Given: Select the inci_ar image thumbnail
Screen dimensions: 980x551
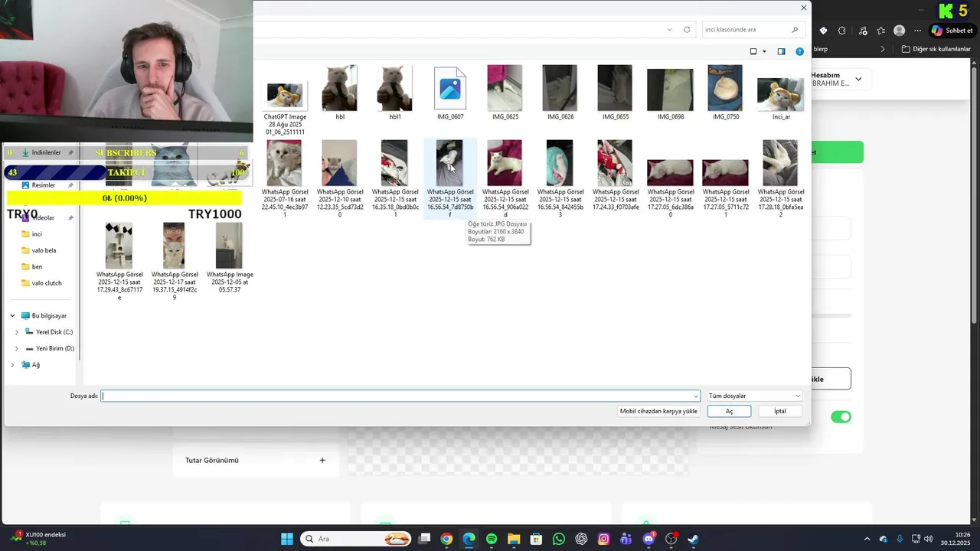Looking at the screenshot, I should (780, 94).
